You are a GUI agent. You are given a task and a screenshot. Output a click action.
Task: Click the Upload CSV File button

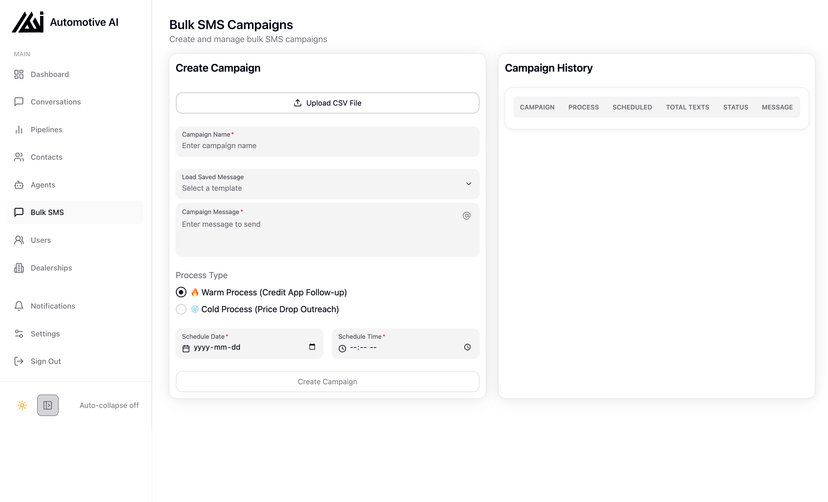[x=327, y=103]
